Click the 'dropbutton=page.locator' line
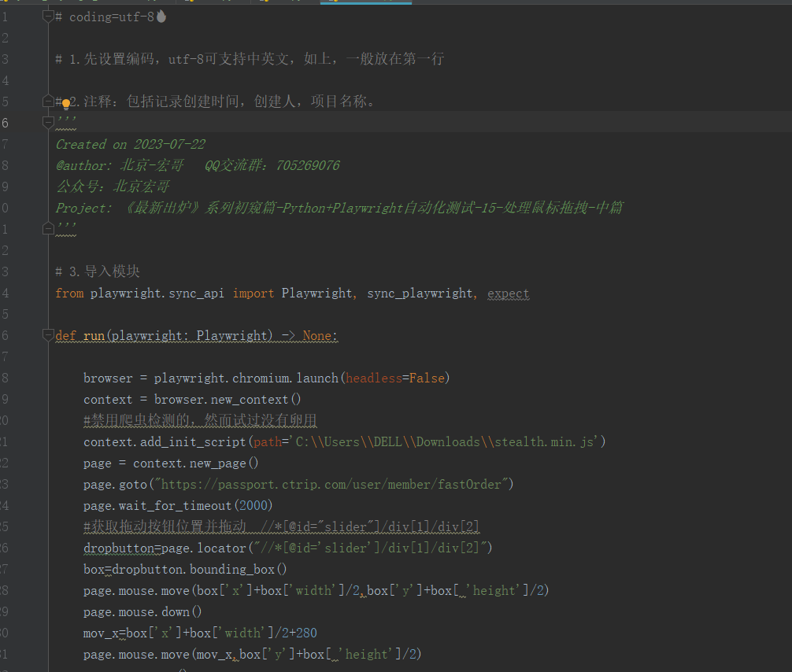Viewport: 792px width, 672px height. (x=288, y=548)
